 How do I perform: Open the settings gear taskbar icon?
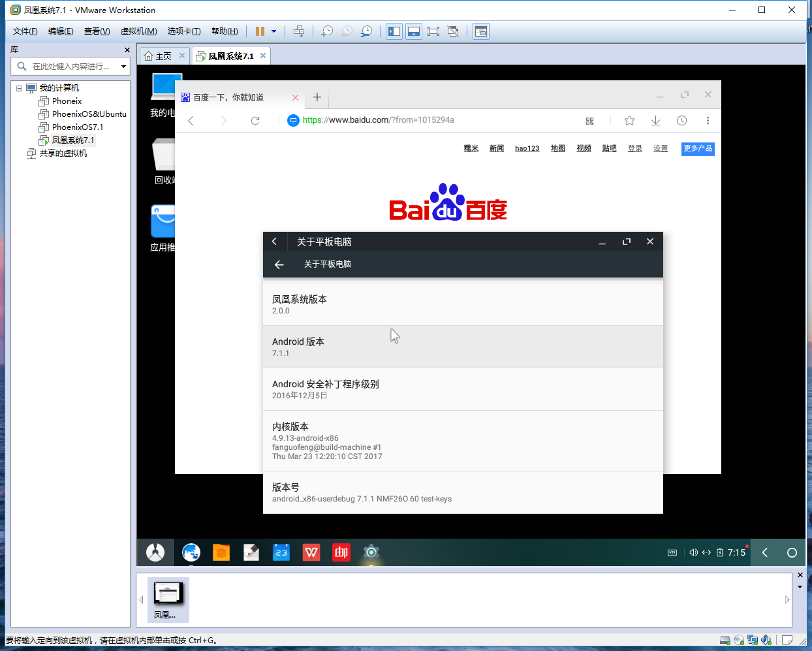point(371,552)
